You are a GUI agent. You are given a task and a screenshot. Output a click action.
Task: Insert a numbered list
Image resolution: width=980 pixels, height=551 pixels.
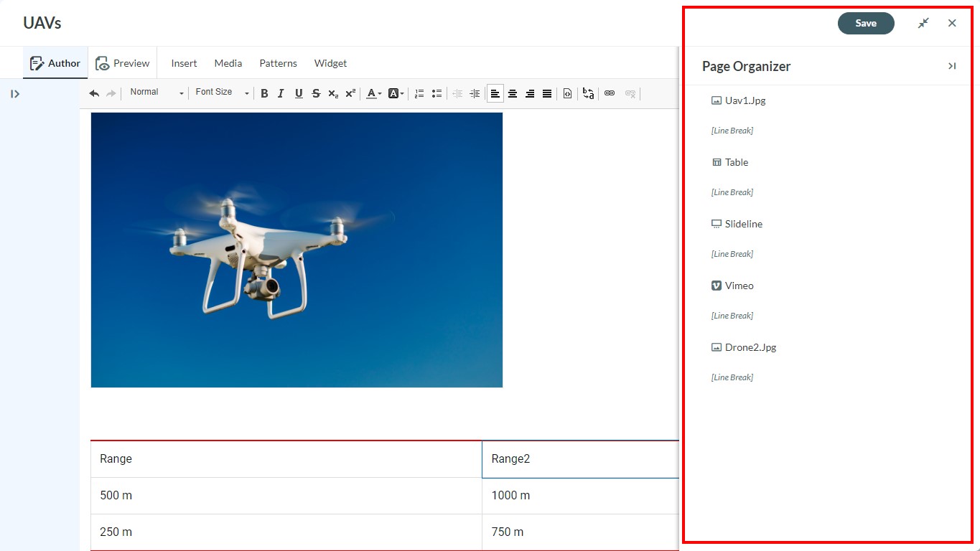pyautogui.click(x=419, y=93)
